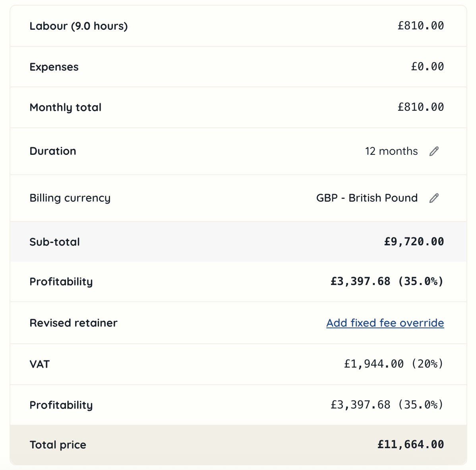Select the Expenses row label

click(x=54, y=67)
